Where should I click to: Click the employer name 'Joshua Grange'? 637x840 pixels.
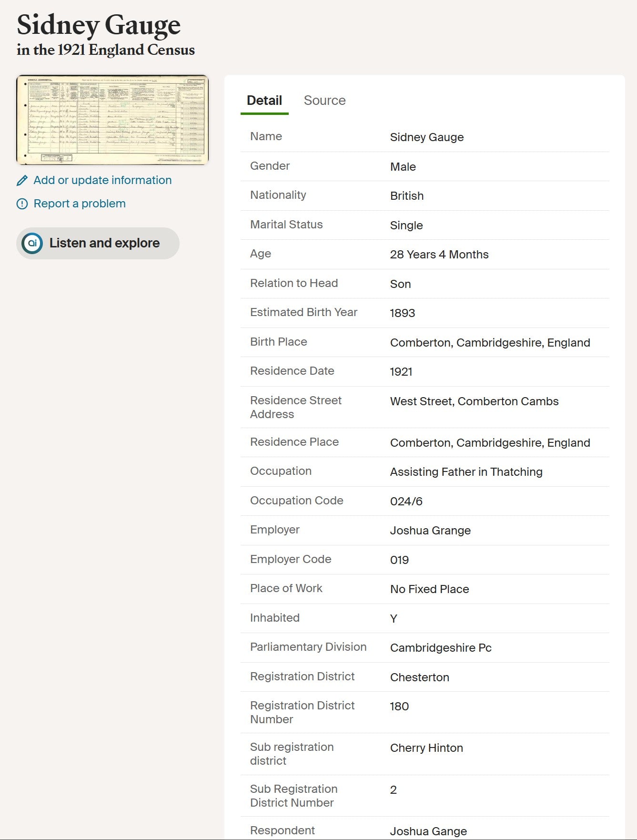[430, 531]
